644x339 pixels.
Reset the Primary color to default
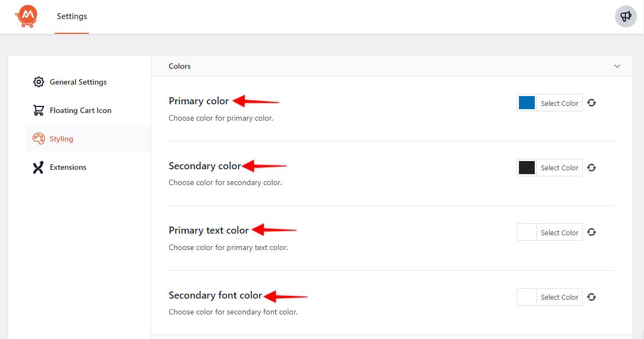coord(592,103)
